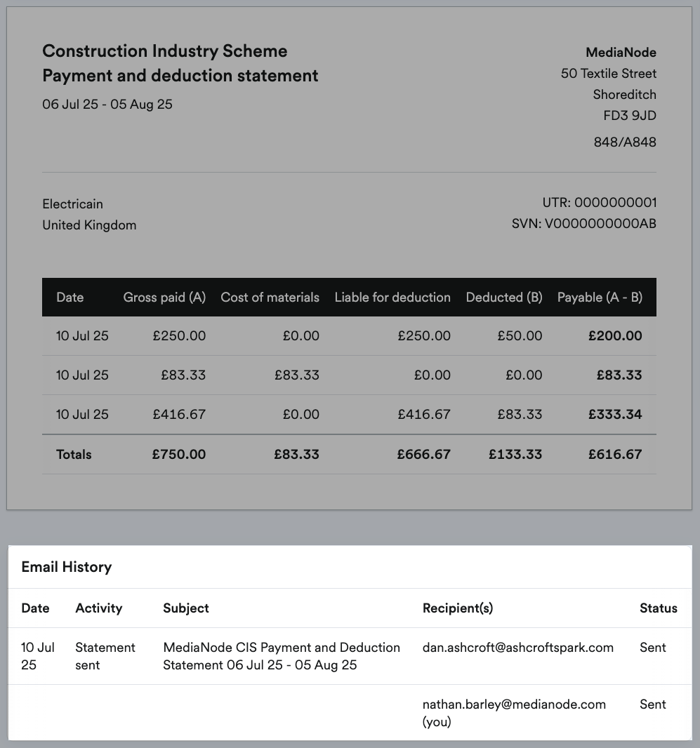Select the UTR number 0000000001
The image size is (700, 748).
[x=615, y=203]
